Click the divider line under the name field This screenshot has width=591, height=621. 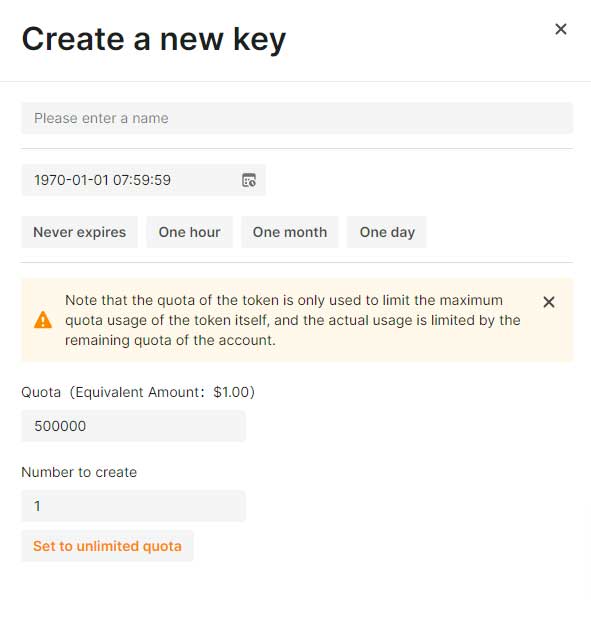(297, 149)
